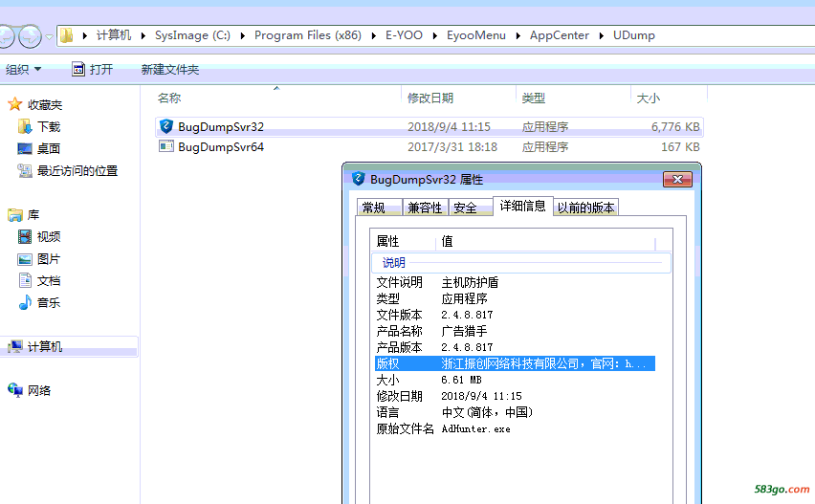Expand arrow before 计算机 in address bar
Image resolution: width=815 pixels, height=504 pixels.
(84, 35)
